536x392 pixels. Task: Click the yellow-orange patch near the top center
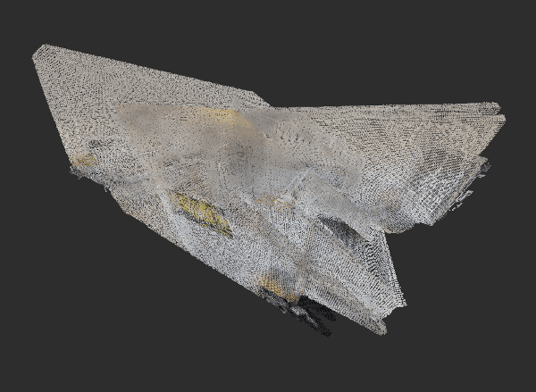pyautogui.click(x=223, y=116)
